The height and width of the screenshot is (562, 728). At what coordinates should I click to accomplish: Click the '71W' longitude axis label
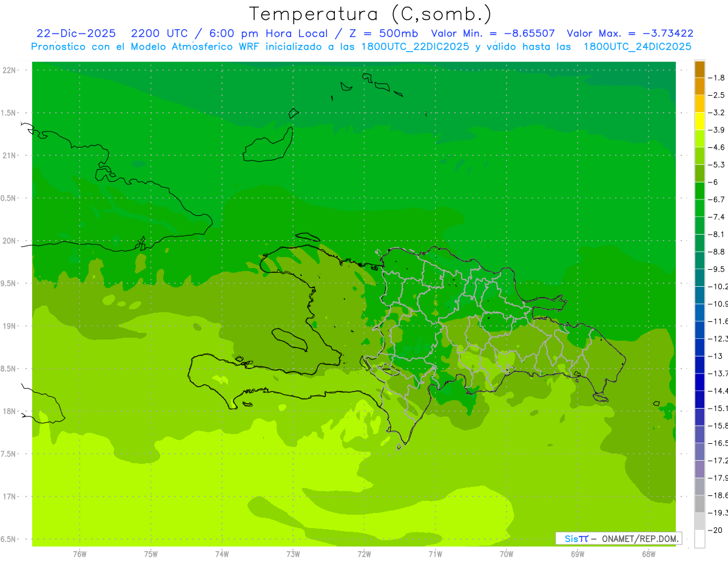click(435, 554)
